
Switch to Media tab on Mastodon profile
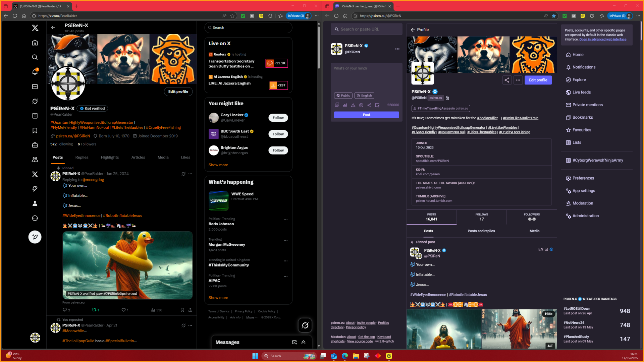[534, 231]
